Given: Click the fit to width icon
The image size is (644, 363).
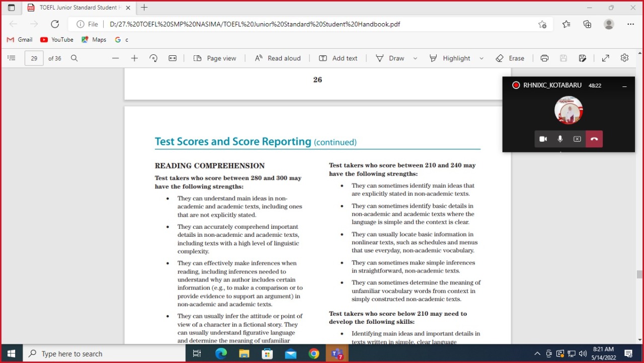Looking at the screenshot, I should pos(173,58).
